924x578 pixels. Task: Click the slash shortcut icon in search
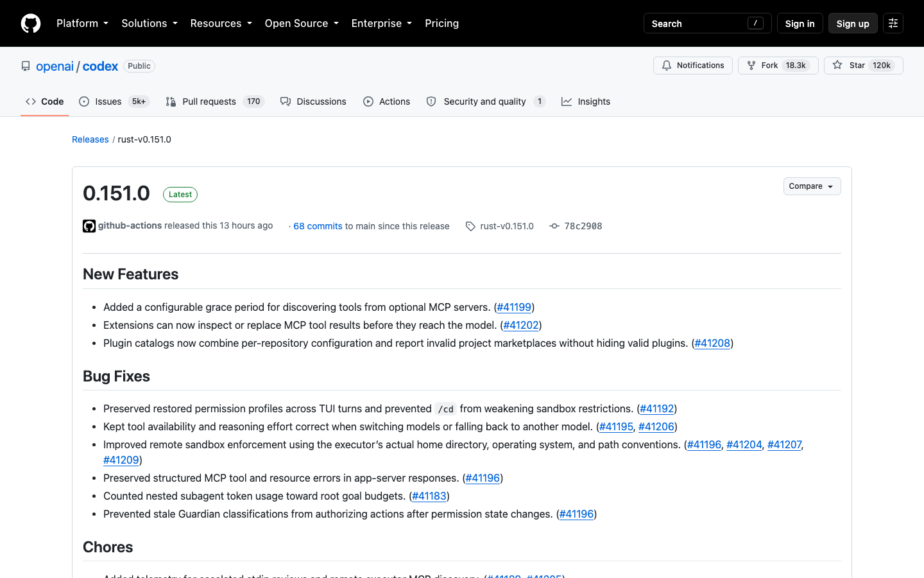coord(755,23)
